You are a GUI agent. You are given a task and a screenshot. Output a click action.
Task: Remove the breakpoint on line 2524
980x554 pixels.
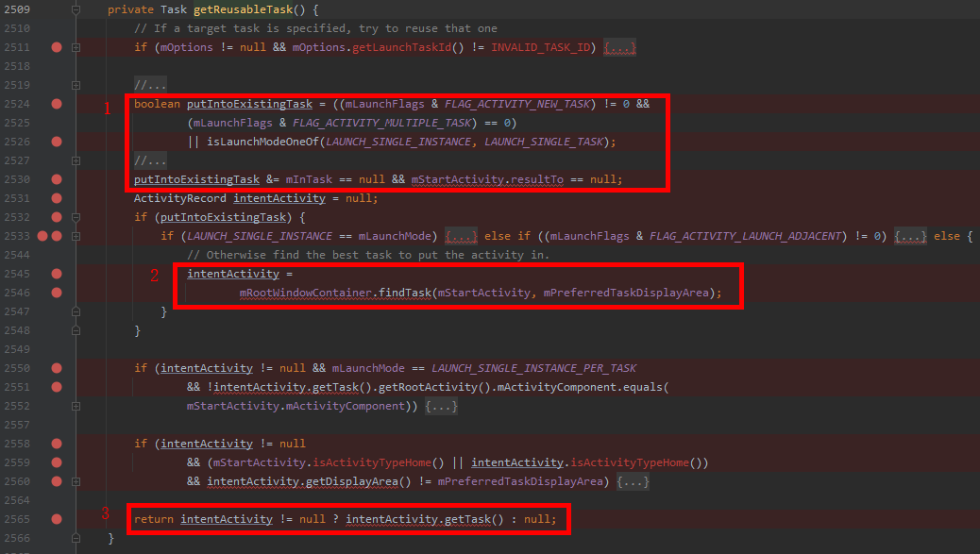[57, 104]
